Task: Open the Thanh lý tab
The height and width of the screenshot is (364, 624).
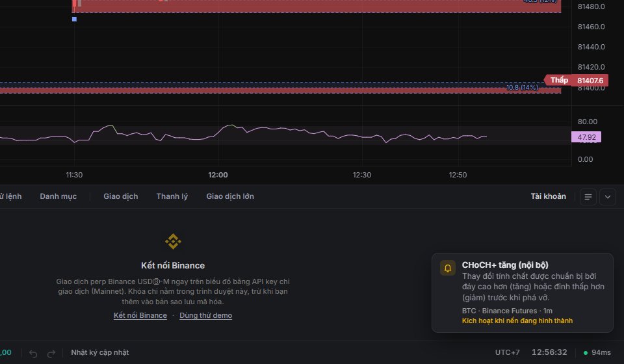Action: (172, 196)
